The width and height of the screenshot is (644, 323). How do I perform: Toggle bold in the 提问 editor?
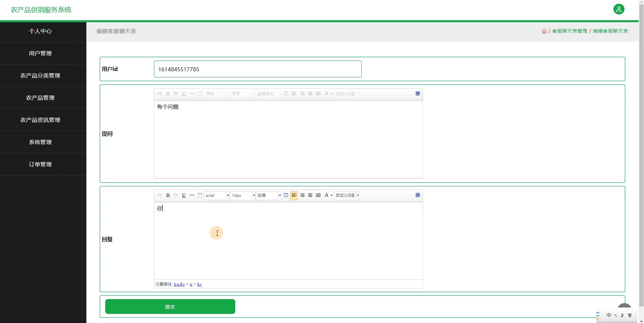pos(168,94)
